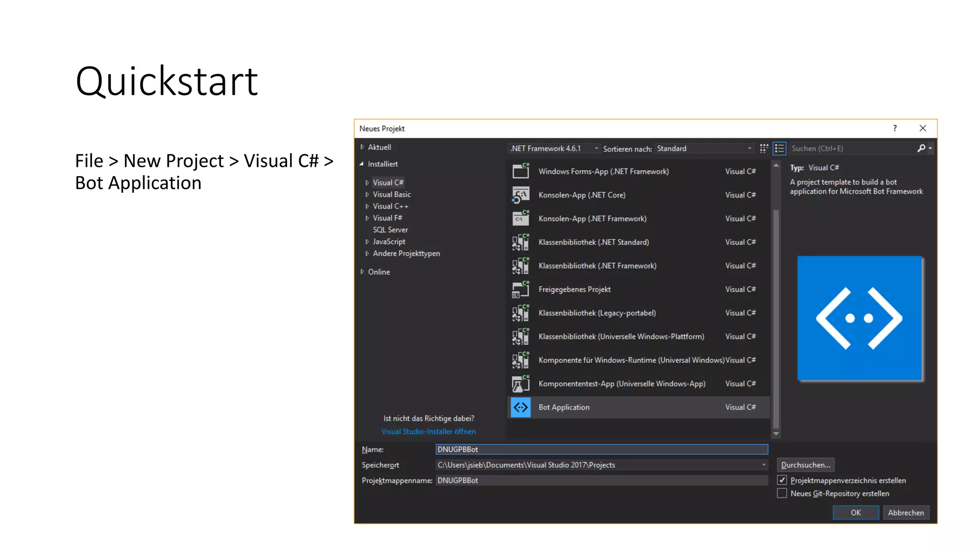This screenshot has width=980, height=551.
Task: Select Konsolen-App (.NET Core) template
Action: point(639,195)
